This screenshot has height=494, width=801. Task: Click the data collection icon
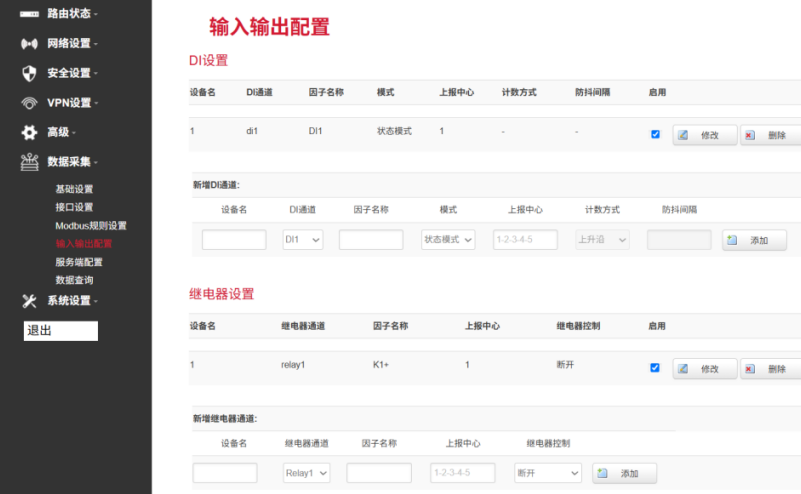coord(29,162)
